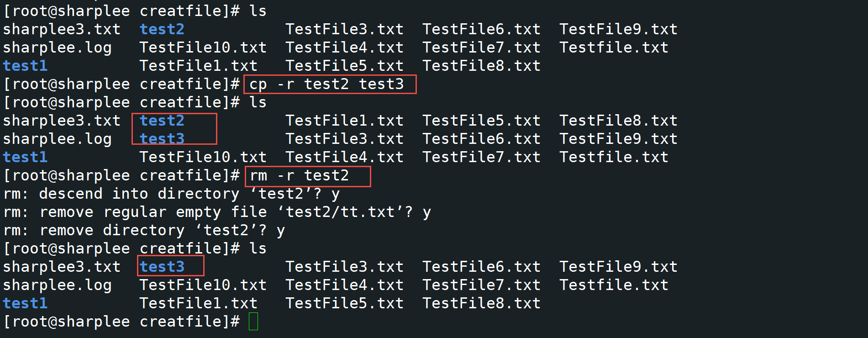Click test1 directory in the last listing
The width and height of the screenshot is (868, 338).
(25, 303)
